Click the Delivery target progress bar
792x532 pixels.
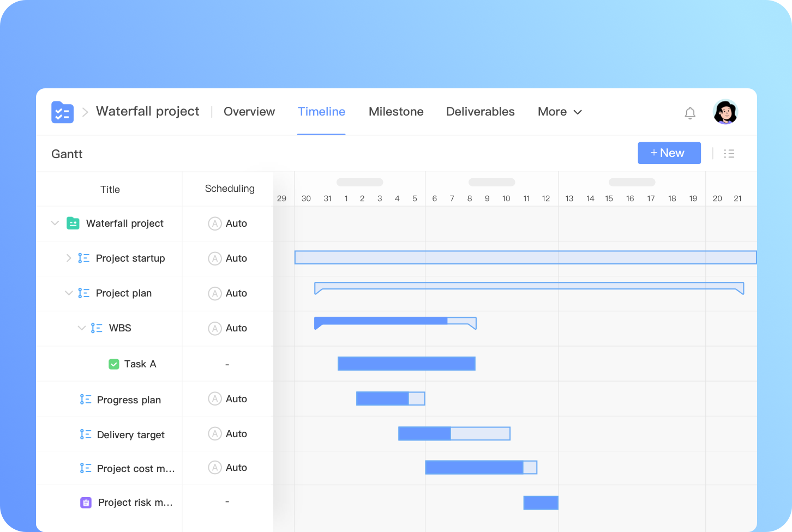tap(454, 433)
